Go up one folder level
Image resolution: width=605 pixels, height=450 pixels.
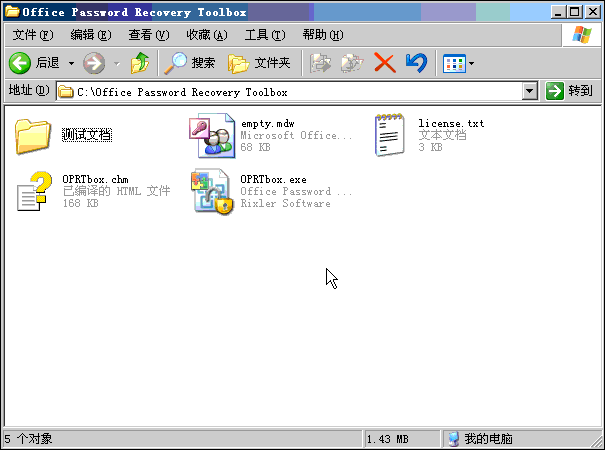click(x=140, y=63)
